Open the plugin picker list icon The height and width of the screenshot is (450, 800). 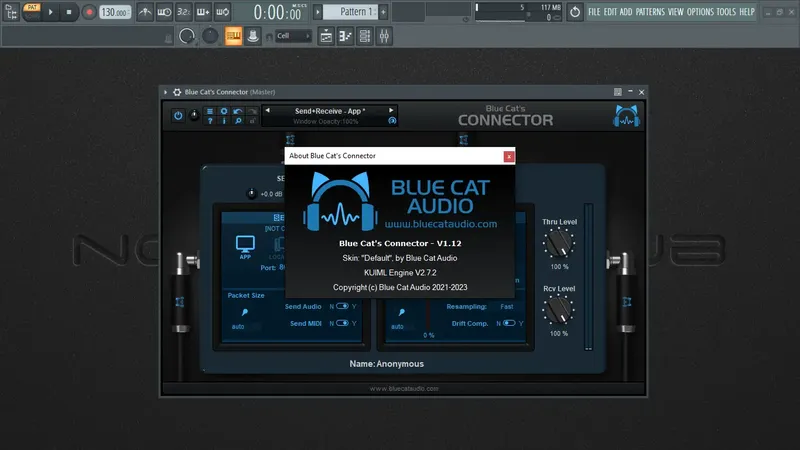(365, 36)
